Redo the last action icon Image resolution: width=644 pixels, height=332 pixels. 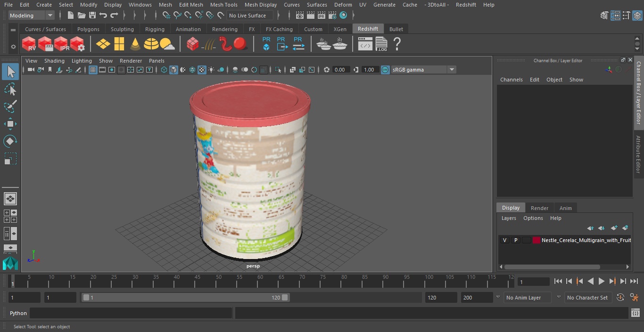[x=115, y=16]
